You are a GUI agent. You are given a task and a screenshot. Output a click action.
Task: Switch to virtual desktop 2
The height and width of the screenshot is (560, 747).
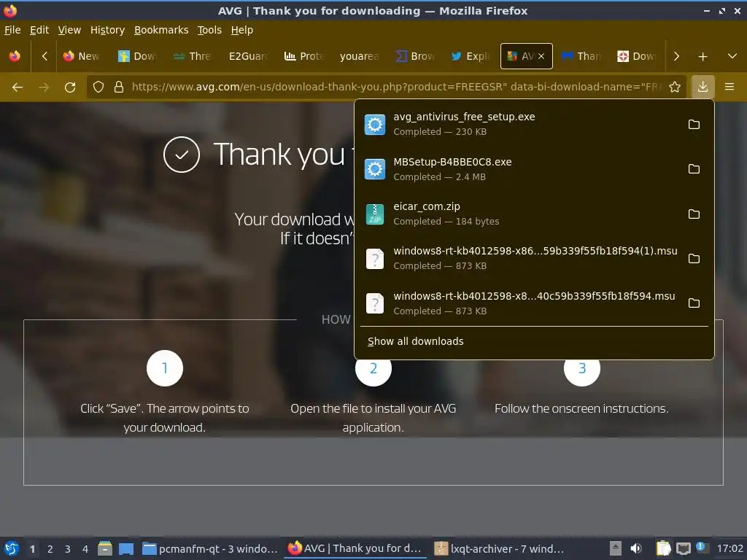click(x=50, y=549)
